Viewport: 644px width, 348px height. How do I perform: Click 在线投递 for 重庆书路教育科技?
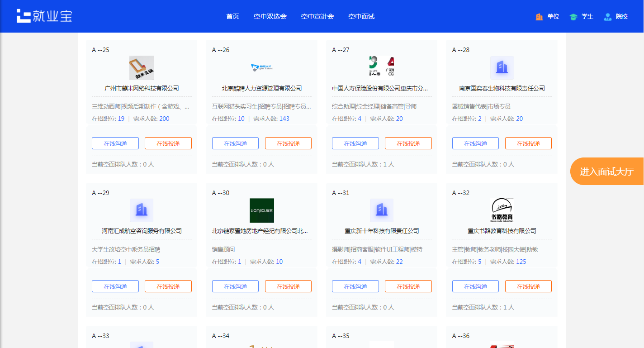pos(528,286)
